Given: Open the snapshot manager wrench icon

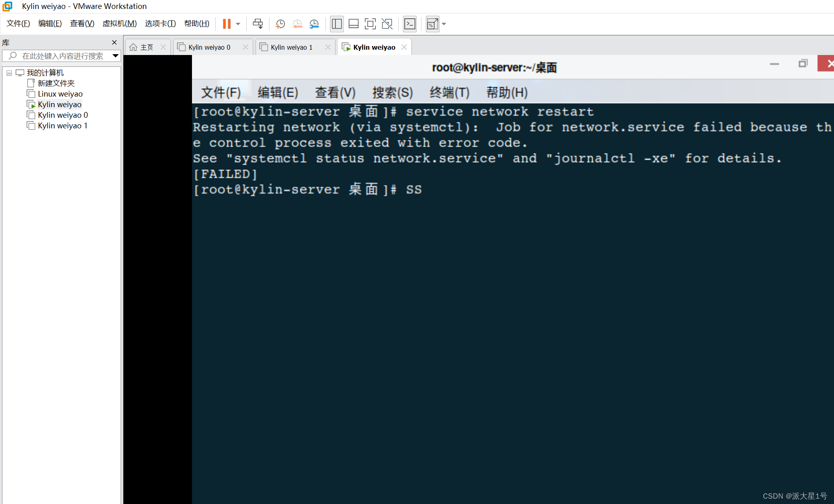Looking at the screenshot, I should [314, 24].
